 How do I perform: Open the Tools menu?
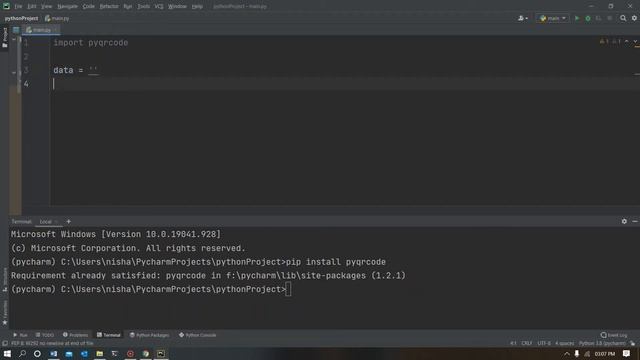pyautogui.click(x=143, y=7)
